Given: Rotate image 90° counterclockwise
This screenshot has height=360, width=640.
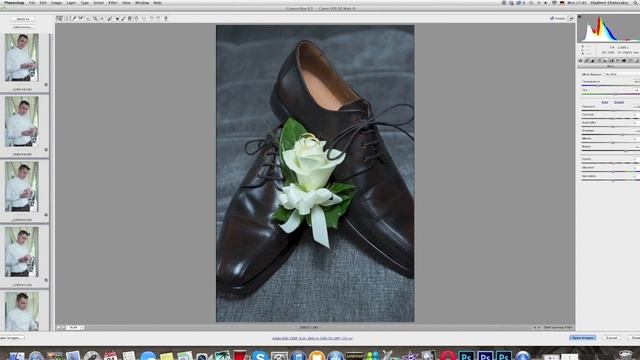Looking at the screenshot, I should pyautogui.click(x=151, y=18).
